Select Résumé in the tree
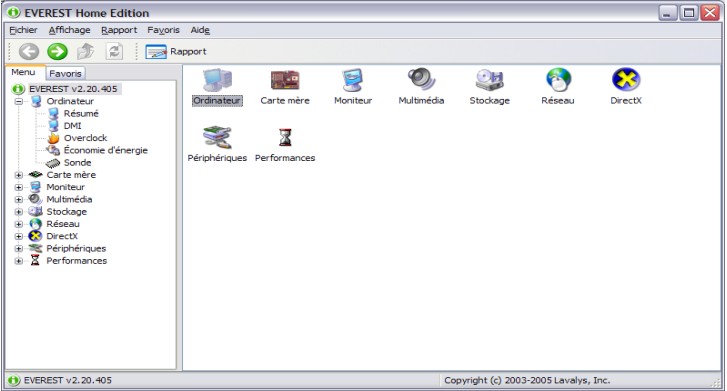727x391 pixels. (x=81, y=113)
